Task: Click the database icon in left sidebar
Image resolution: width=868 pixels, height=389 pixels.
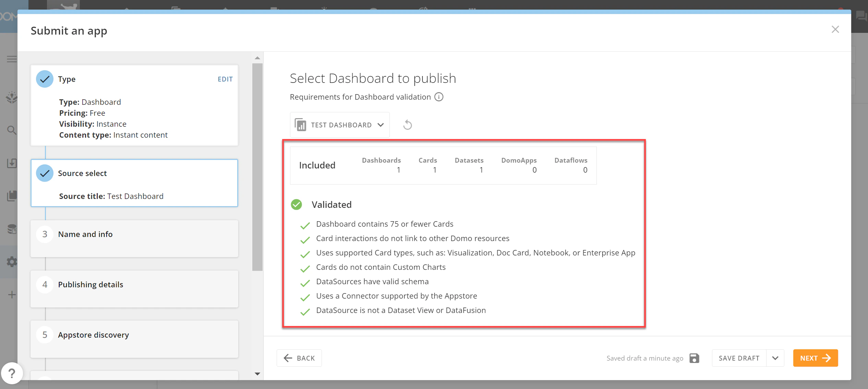Action: [12, 229]
